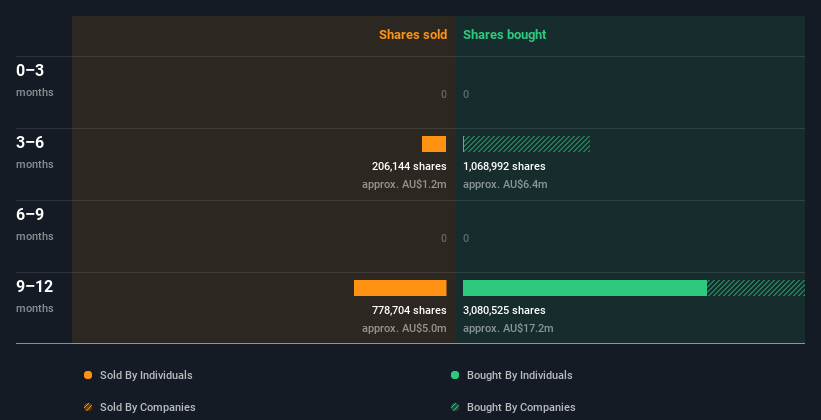Screen dimensions: 821x420
Task: Click the sold zero value in 0–3 months
Action: pyautogui.click(x=444, y=94)
